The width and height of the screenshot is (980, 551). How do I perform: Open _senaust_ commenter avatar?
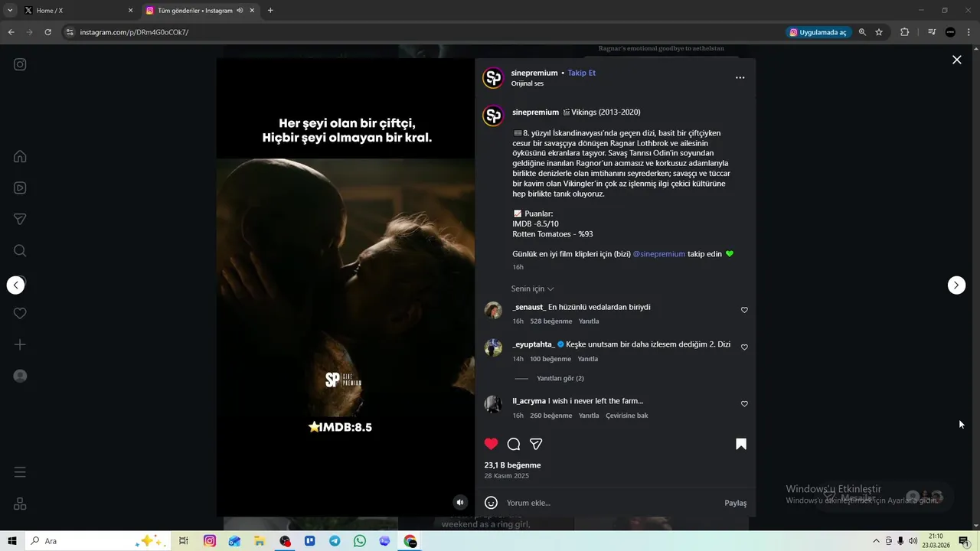coord(493,310)
